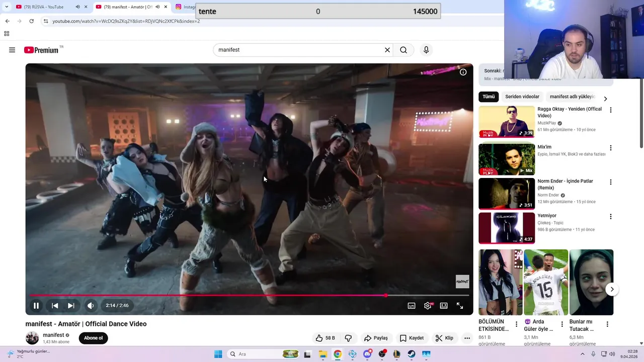Open Chrome from the taskbar

pyautogui.click(x=338, y=354)
